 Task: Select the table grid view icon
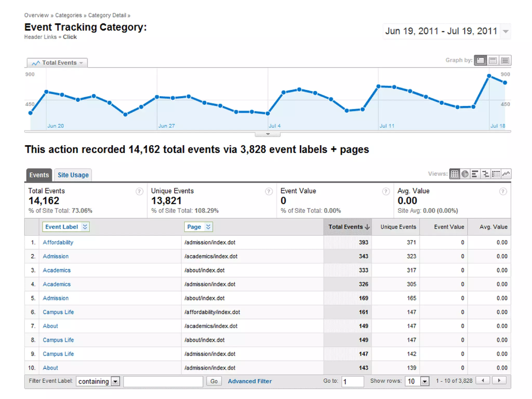[x=455, y=174]
